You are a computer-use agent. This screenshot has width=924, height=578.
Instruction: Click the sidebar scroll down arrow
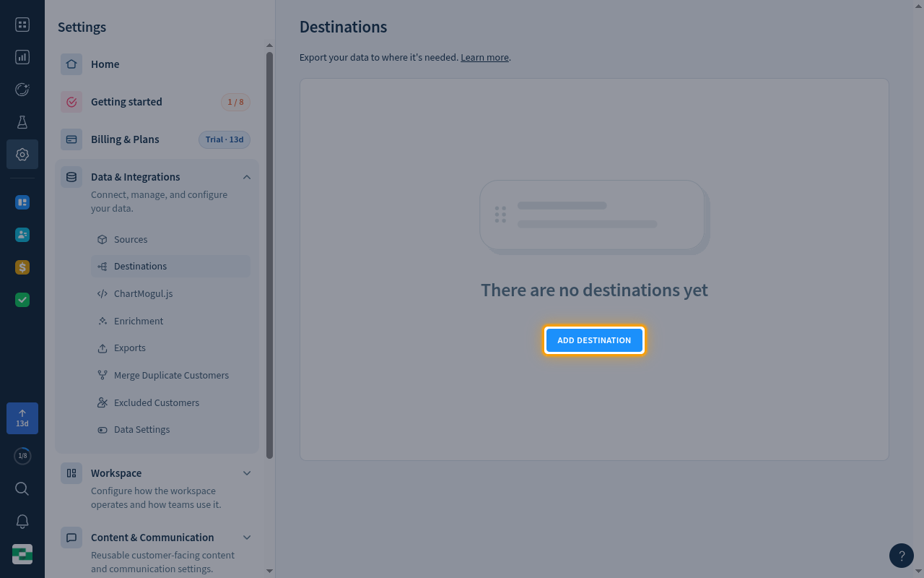(269, 571)
